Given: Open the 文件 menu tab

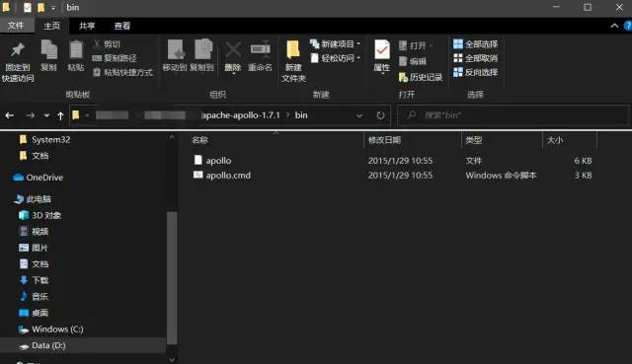Looking at the screenshot, I should [16, 26].
